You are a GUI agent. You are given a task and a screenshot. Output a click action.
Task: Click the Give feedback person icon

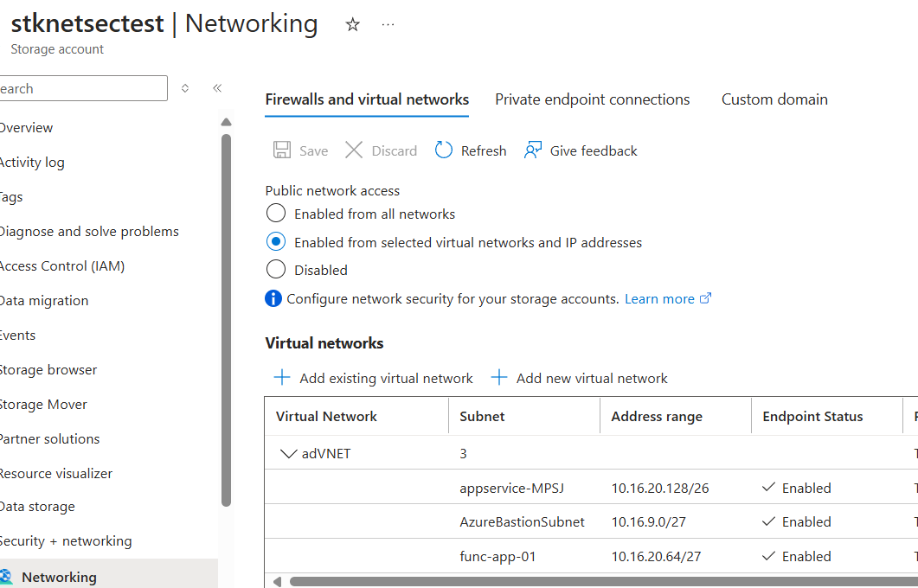[533, 150]
